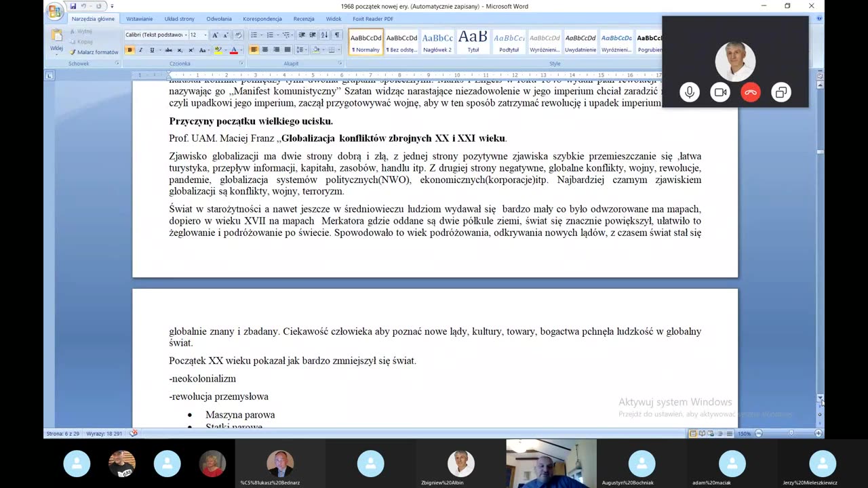Justify the paragraph text
The width and height of the screenshot is (868, 488).
287,49
